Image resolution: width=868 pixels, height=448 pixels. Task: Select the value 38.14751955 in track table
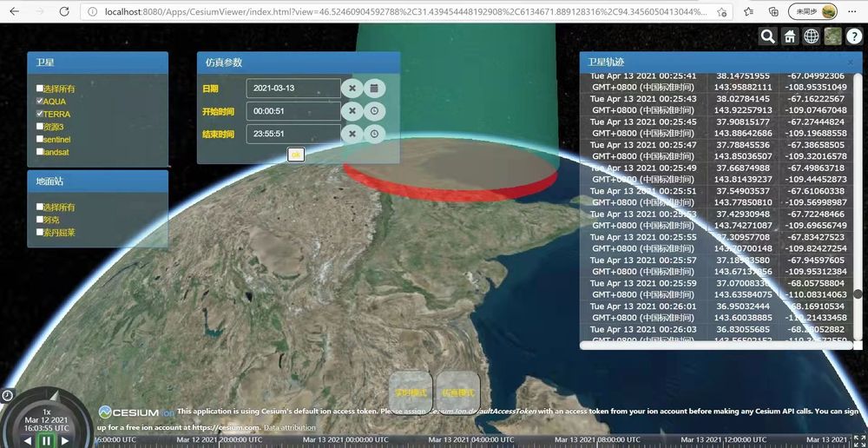pyautogui.click(x=743, y=76)
